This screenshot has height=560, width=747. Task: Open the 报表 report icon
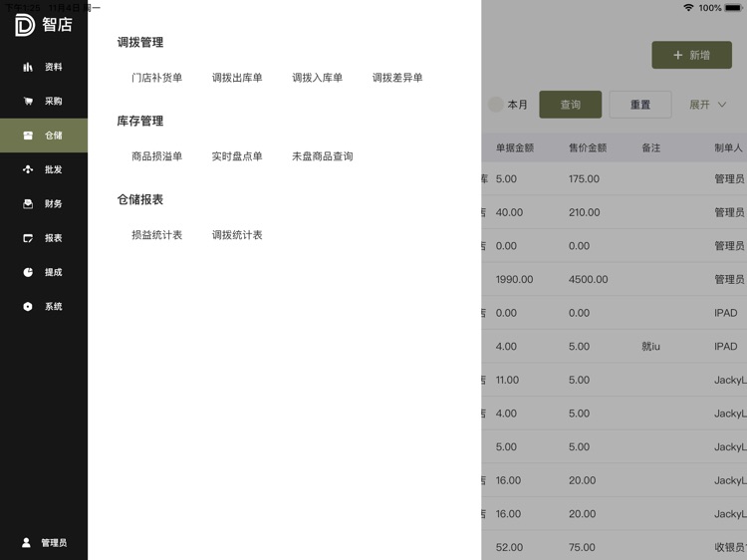pyautogui.click(x=28, y=238)
